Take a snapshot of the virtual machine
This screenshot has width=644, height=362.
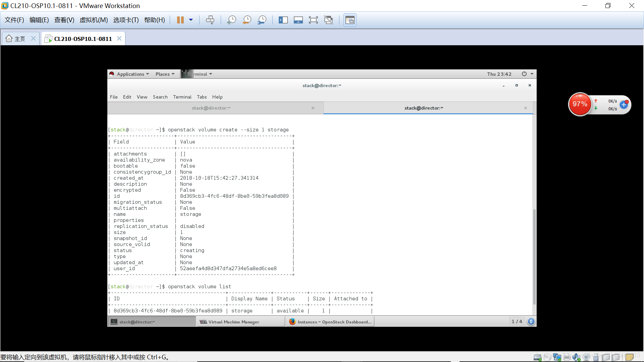point(231,20)
